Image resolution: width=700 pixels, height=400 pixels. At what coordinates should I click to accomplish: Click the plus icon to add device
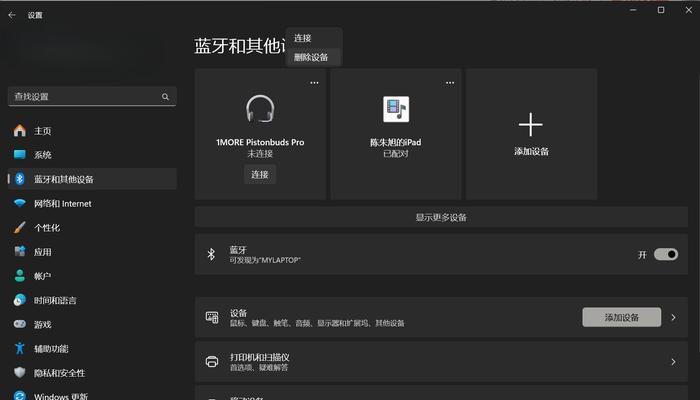[530, 124]
